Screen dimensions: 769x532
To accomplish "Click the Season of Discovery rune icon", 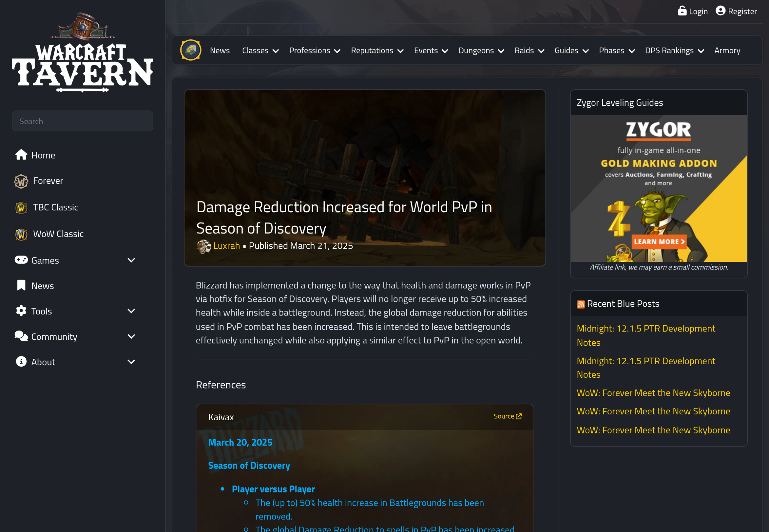I will coord(191,50).
